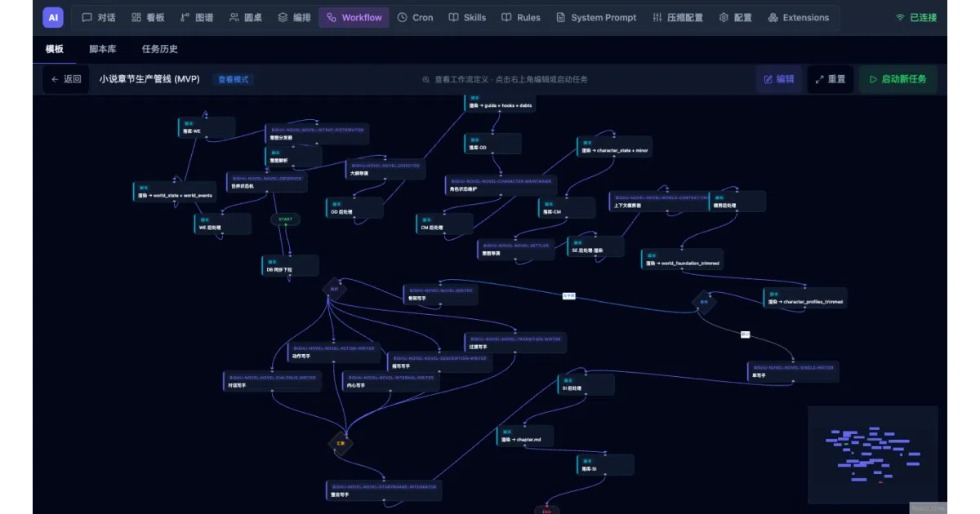Select the OD 后处理 node
Screen dimensions: 980x514
[x=354, y=208]
